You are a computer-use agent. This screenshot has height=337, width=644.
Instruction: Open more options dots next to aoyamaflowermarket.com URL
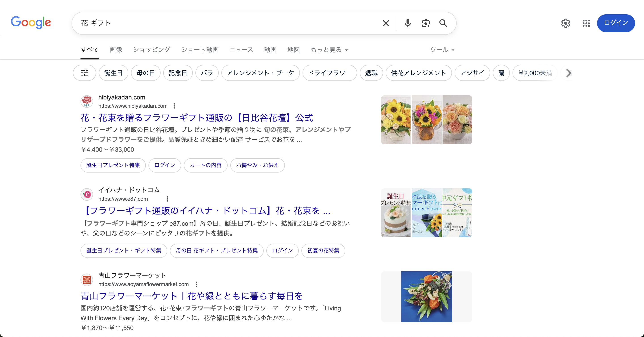click(196, 284)
